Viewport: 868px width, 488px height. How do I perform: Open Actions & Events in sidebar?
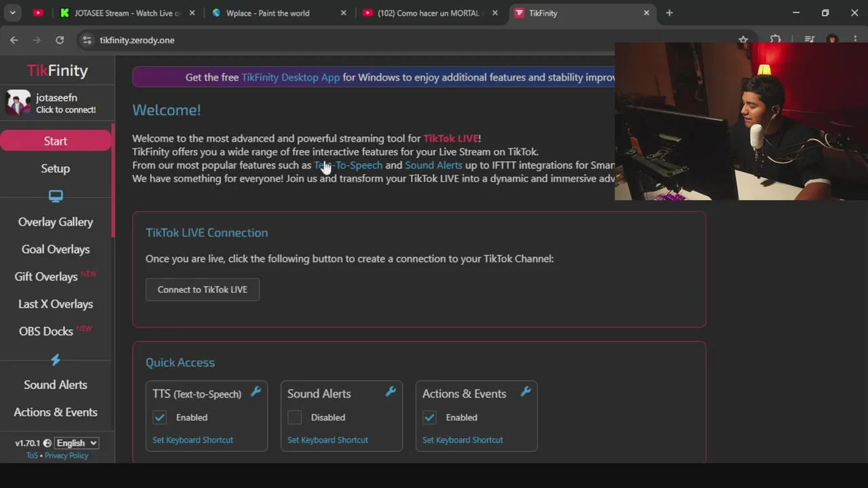click(56, 412)
